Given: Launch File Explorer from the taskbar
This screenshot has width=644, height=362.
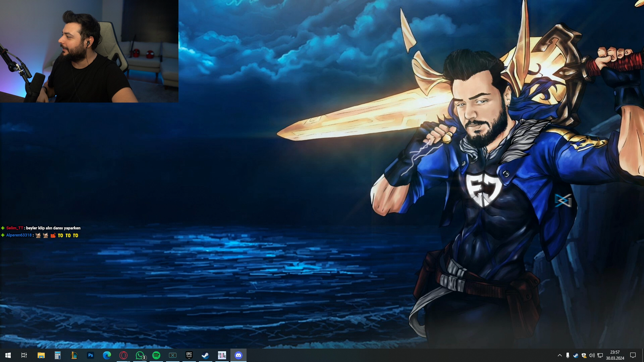Looking at the screenshot, I should (41, 355).
